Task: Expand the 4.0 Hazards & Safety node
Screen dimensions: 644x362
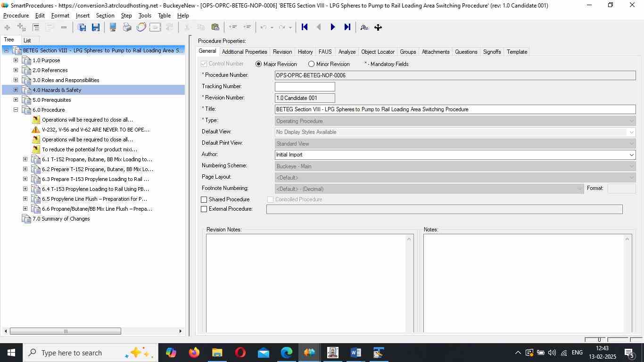Action: pyautogui.click(x=16, y=90)
